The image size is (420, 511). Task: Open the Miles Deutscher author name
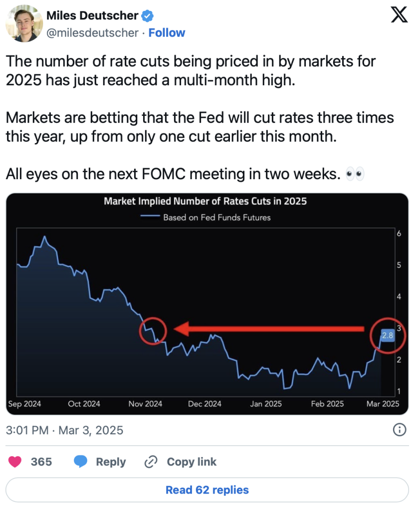[x=92, y=15]
